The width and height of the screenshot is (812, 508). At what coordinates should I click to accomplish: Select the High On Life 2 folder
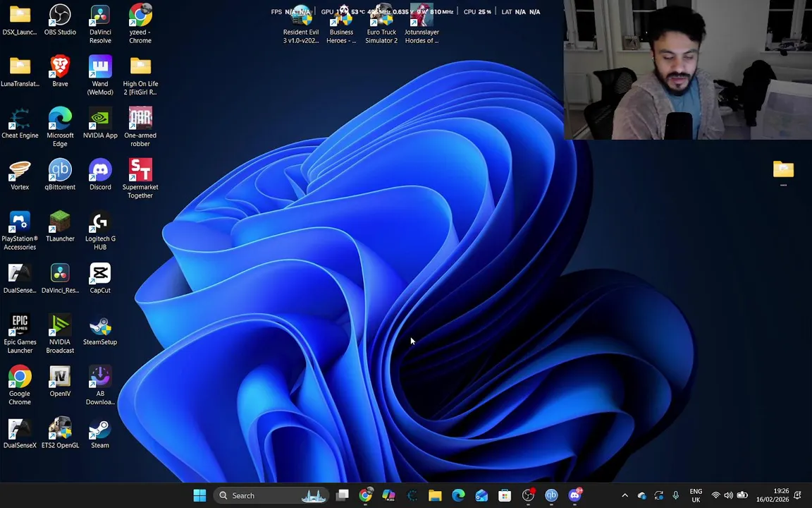pyautogui.click(x=140, y=75)
